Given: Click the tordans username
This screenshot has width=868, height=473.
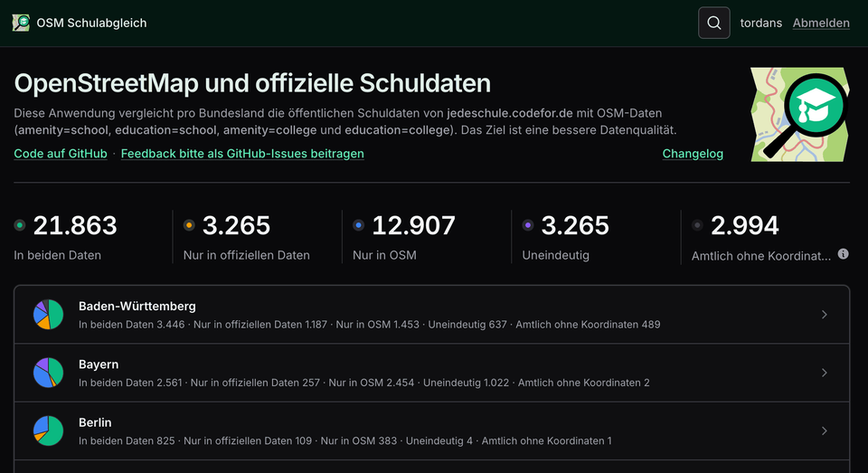Looking at the screenshot, I should (x=761, y=23).
